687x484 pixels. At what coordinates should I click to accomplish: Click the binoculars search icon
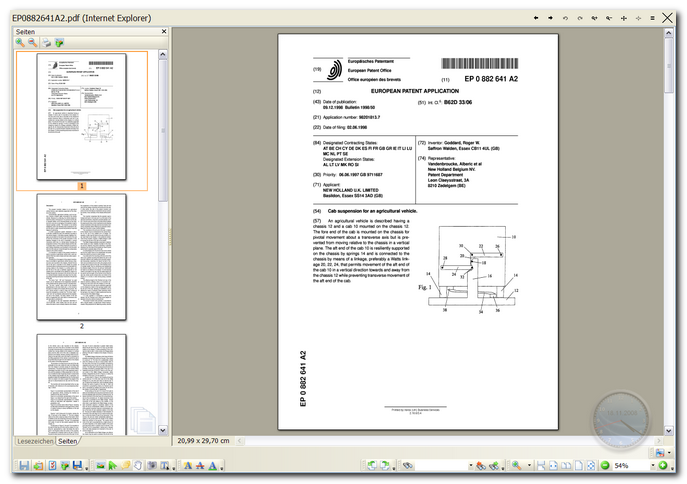(x=408, y=466)
